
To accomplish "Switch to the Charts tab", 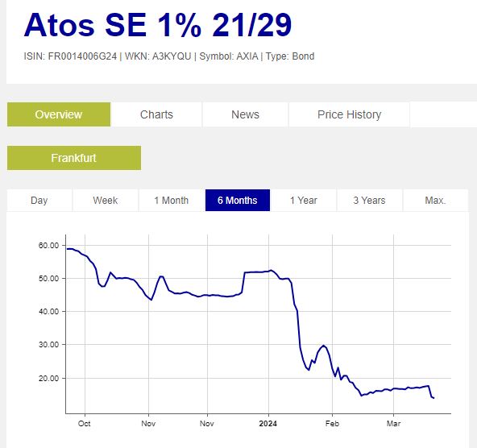I will 156,114.
